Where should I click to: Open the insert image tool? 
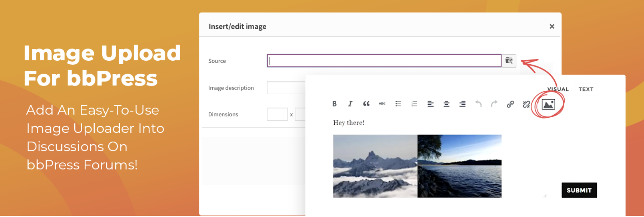(x=548, y=104)
